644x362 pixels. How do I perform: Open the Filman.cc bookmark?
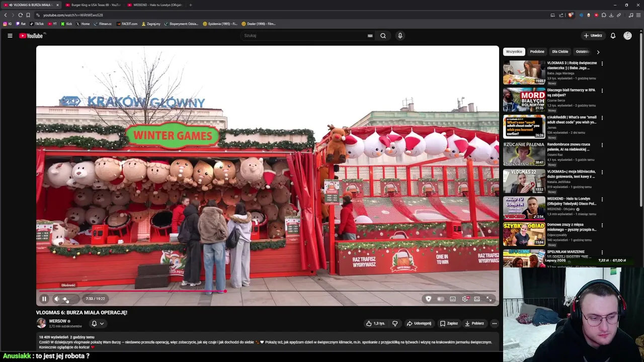click(103, 24)
